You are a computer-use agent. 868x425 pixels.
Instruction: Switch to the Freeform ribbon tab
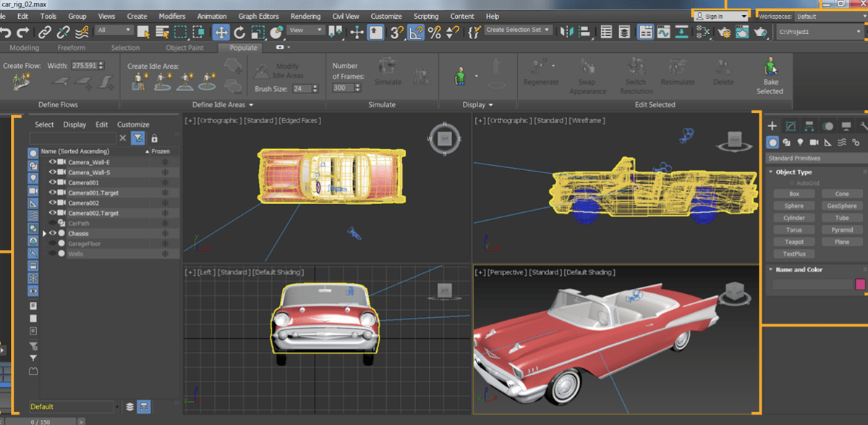pos(72,48)
